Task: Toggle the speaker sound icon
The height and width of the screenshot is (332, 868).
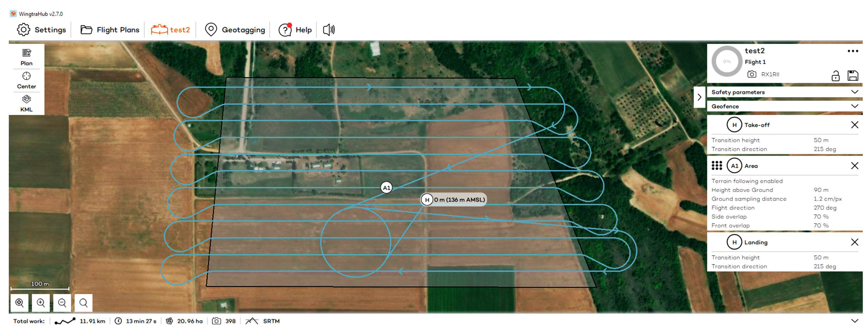Action: tap(329, 30)
